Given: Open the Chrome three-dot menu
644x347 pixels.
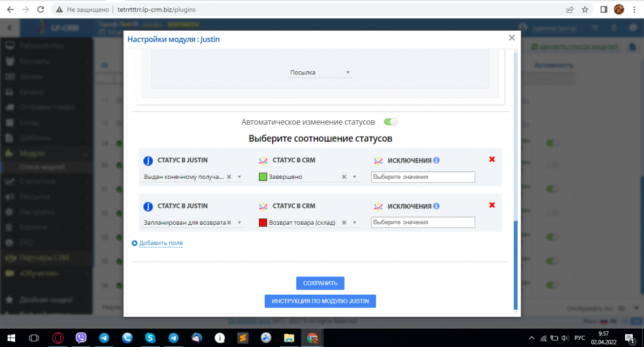Looking at the screenshot, I should (634, 9).
